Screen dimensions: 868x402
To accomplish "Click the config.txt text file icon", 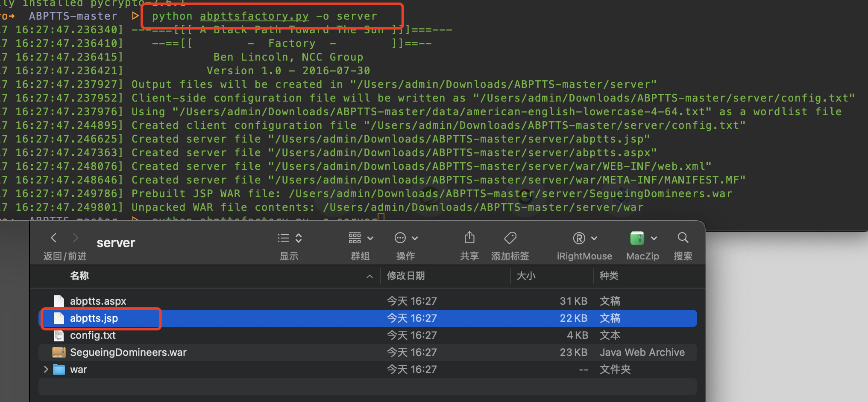I will (59, 335).
